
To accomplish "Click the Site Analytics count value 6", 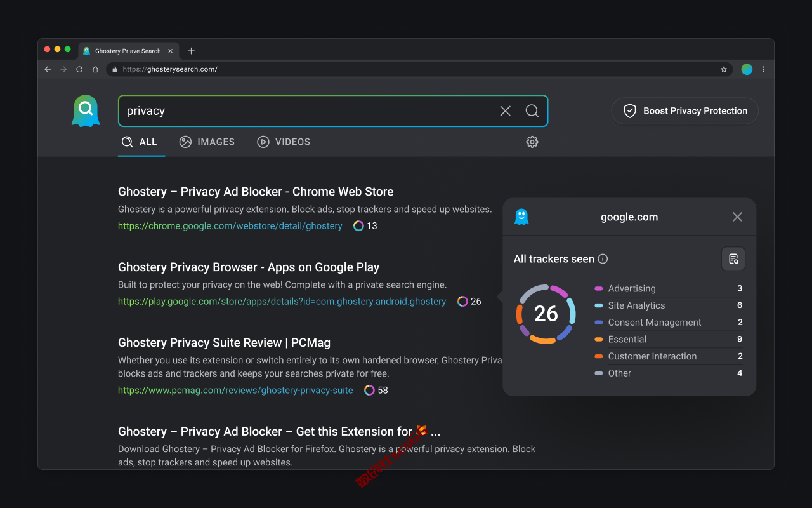I will [740, 305].
